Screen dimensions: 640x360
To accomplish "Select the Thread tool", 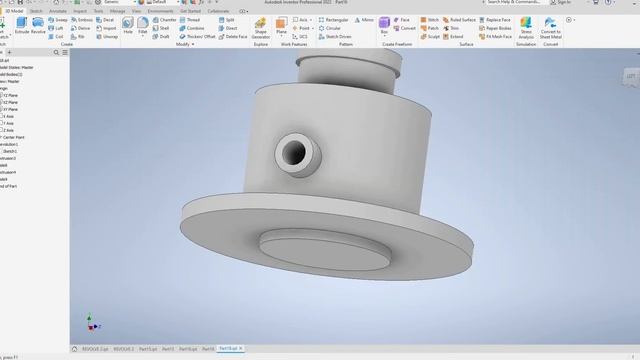I will tap(190, 20).
